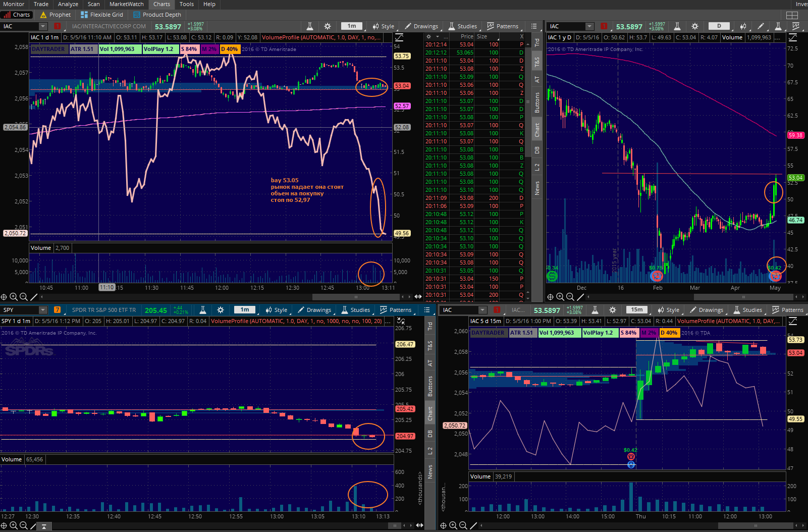Open the Prophet sub-tab
Image resolution: width=808 pixels, height=532 pixels.
(x=56, y=15)
